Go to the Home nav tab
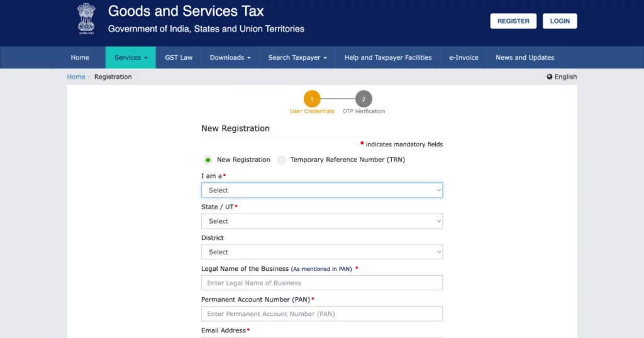The image size is (644, 338). (x=80, y=57)
